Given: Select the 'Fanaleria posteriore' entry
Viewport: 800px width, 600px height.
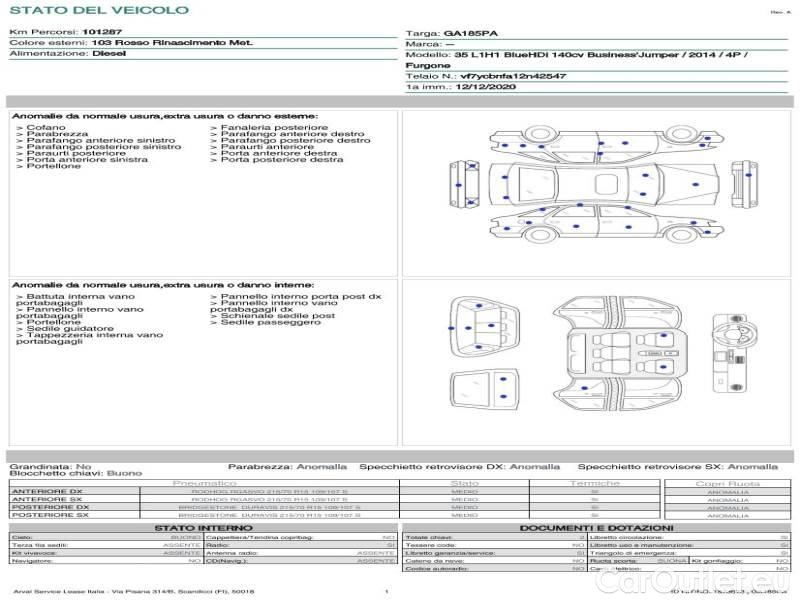Looking at the screenshot, I should click(x=274, y=128).
